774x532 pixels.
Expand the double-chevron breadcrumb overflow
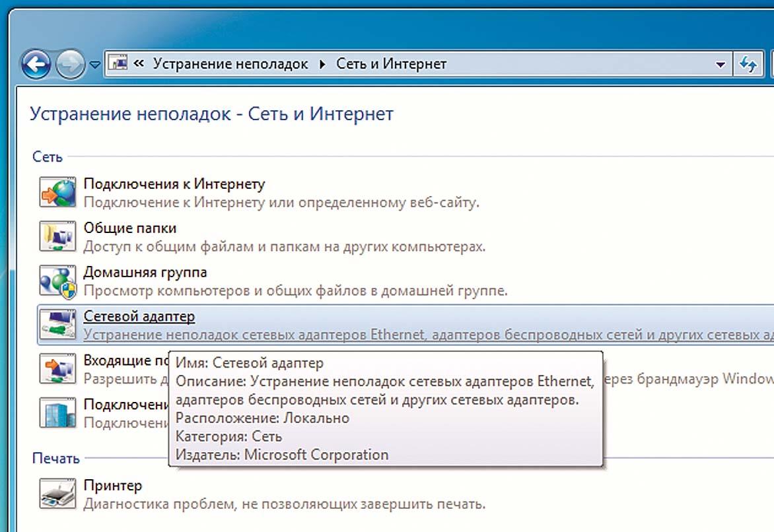(139, 64)
